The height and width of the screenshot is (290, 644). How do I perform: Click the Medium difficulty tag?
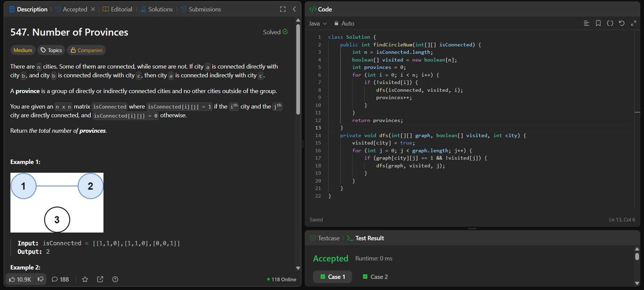(23, 50)
